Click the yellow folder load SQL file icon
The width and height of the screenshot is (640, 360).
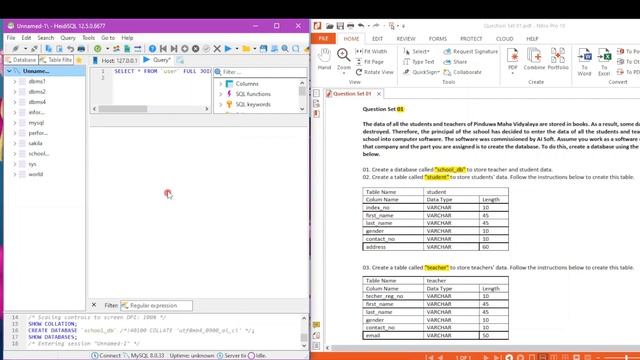246,49
